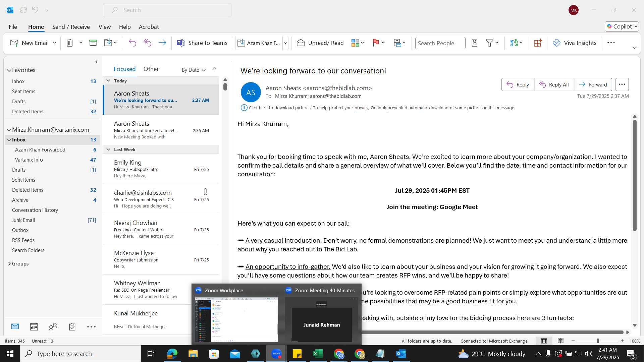Switch to Reading view in status bar
Image resolution: width=644 pixels, height=362 pixels.
pos(560,341)
